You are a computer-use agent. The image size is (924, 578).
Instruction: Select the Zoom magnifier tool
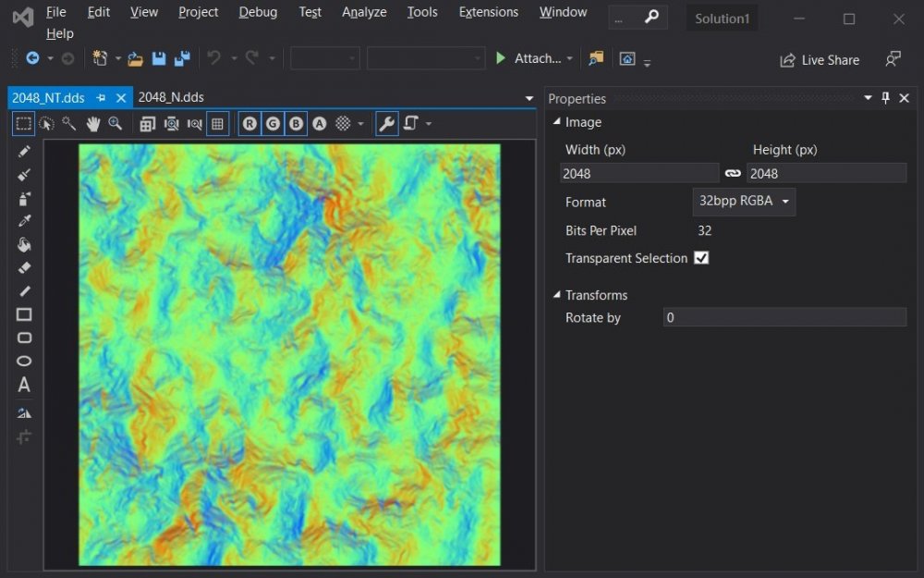pos(115,123)
